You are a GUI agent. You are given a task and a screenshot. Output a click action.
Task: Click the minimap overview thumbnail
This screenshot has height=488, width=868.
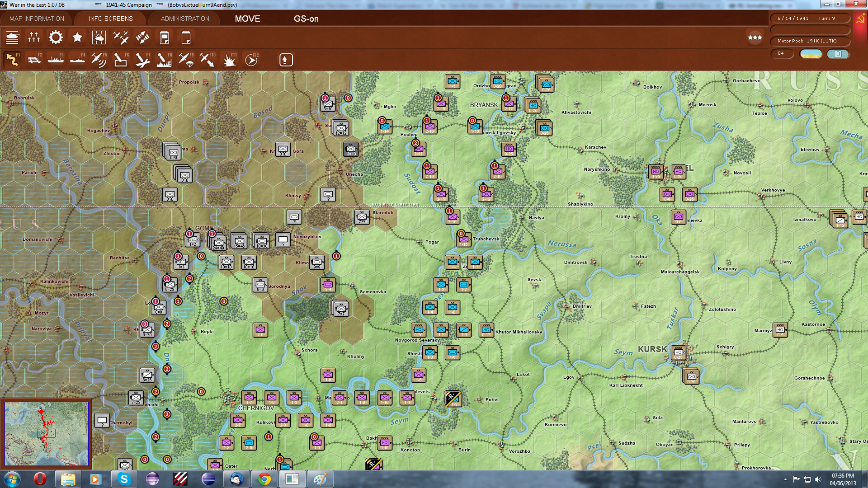[46, 433]
